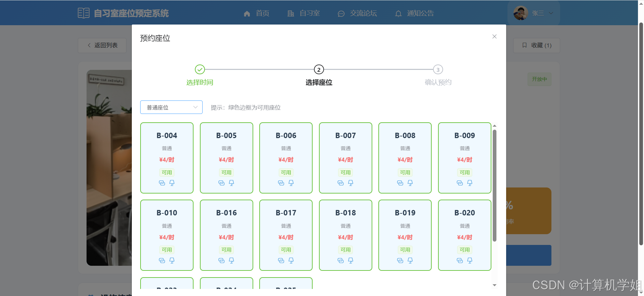
Task: Click the lamp icon on seat B-016
Action: click(231, 261)
